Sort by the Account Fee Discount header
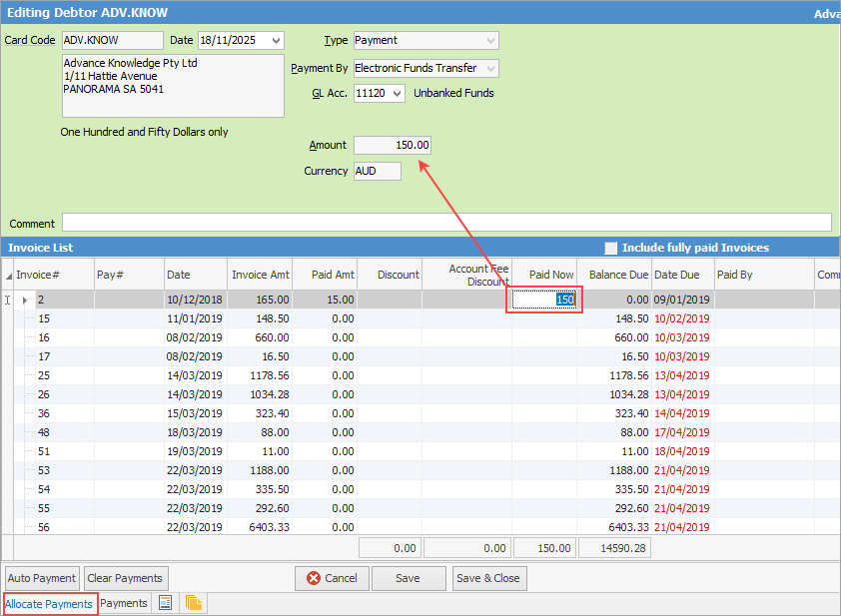Screen dimensions: 841x616 tap(466, 275)
